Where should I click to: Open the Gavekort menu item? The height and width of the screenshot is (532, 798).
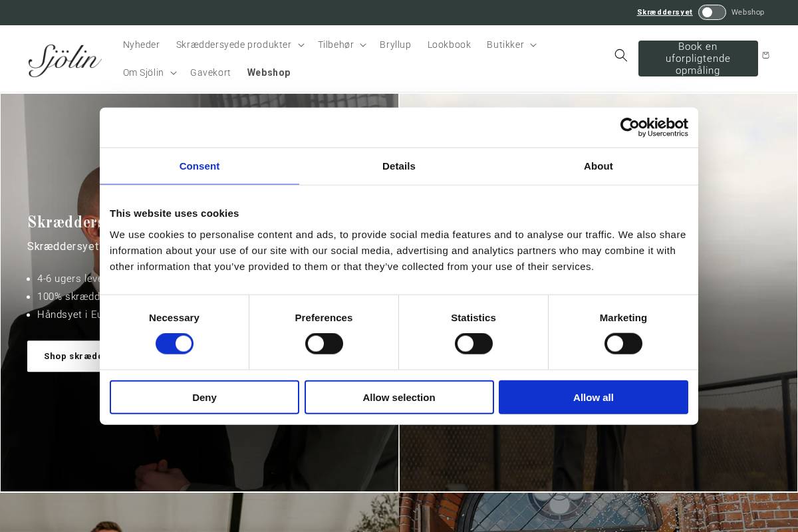[210, 72]
